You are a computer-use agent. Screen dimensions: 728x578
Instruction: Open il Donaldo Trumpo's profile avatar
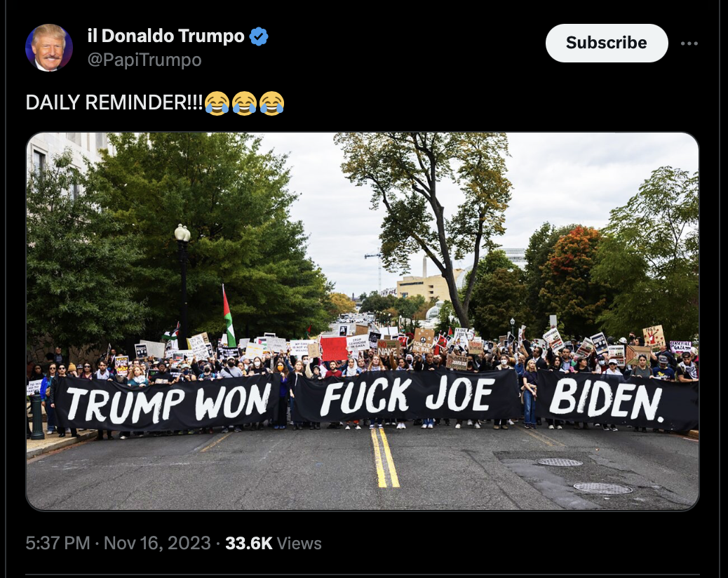[x=49, y=48]
